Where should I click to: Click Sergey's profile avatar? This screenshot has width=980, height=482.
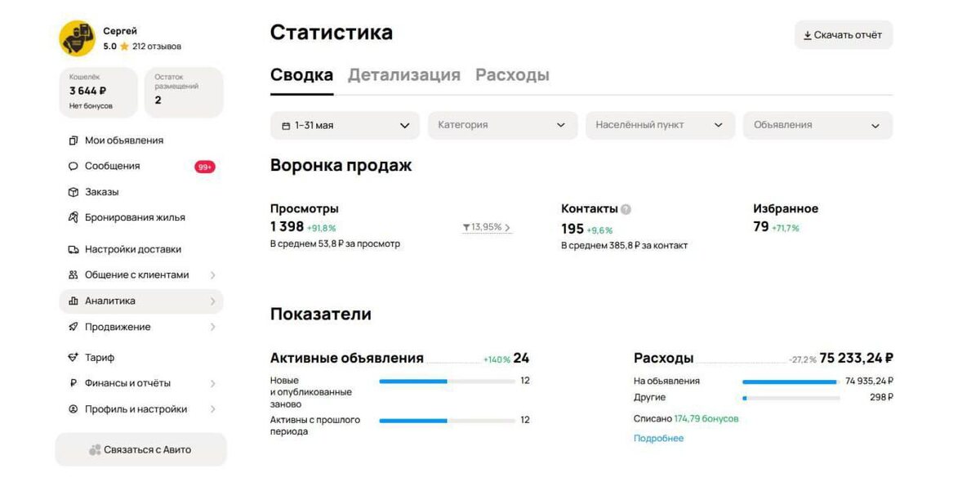(x=77, y=38)
